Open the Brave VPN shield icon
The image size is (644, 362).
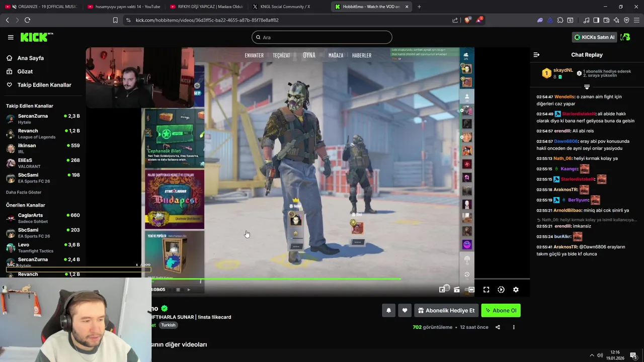[626, 20]
